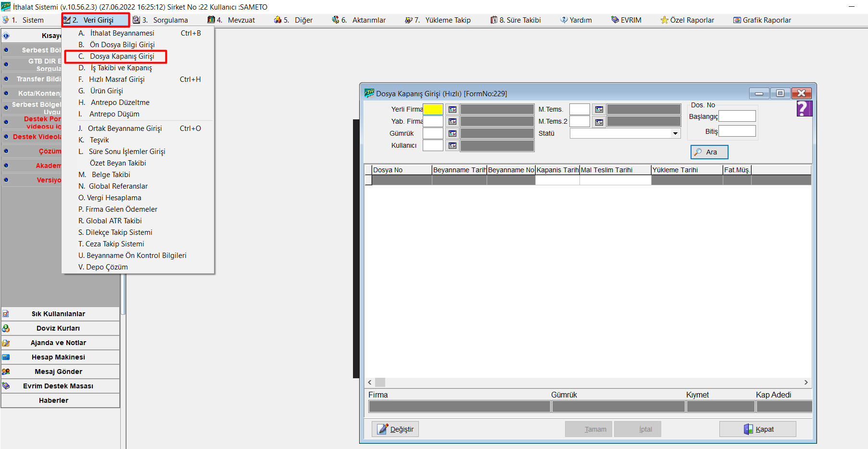Open lookup icon beside M.Tems.2 field
The image size is (868, 449).
tap(599, 122)
